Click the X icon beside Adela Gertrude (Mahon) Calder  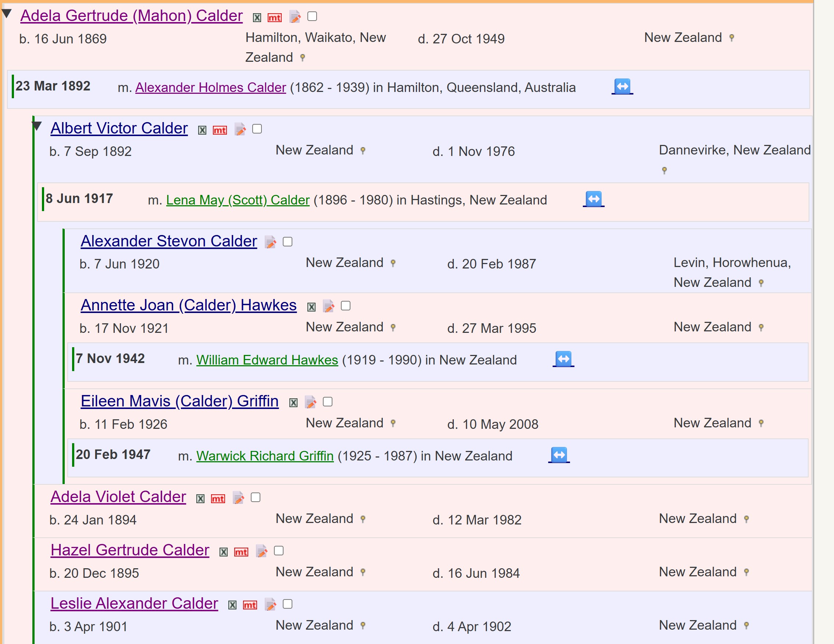tap(257, 18)
